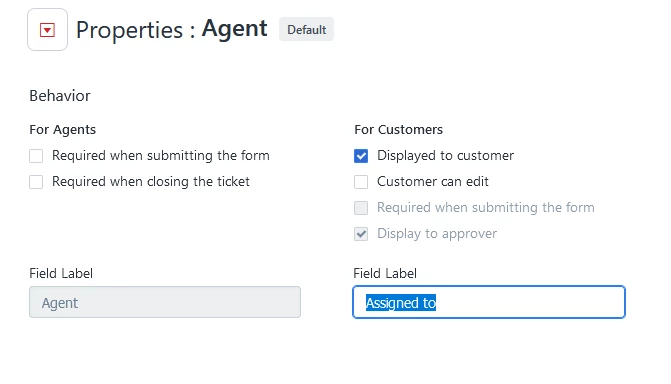The width and height of the screenshot is (671, 384).
Task: Tick the Required when closing the ticket checkbox
Action: pos(36,182)
